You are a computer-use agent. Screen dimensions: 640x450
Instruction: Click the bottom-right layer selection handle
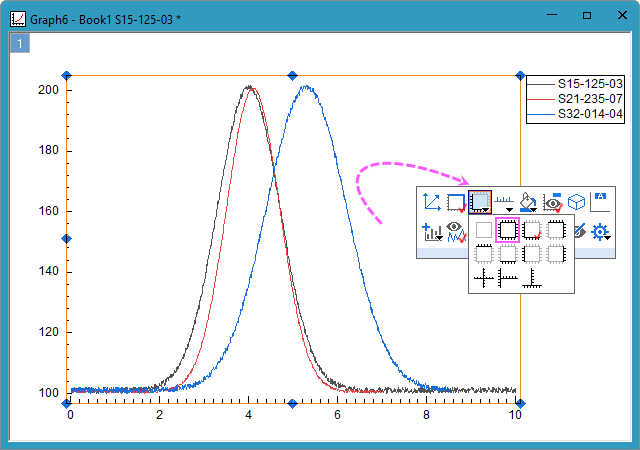(x=520, y=404)
